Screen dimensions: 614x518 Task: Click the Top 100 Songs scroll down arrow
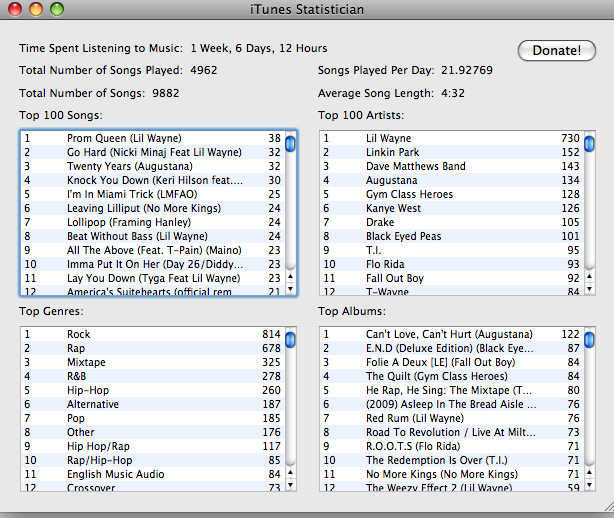[290, 289]
